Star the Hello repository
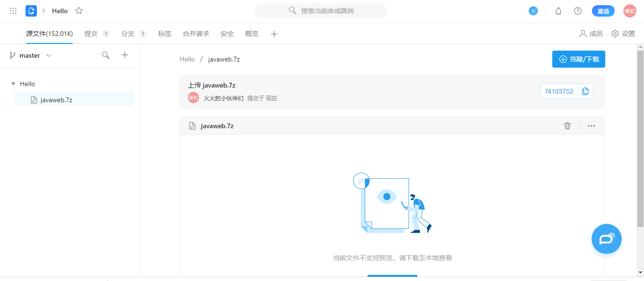This screenshot has height=281, width=644. click(78, 10)
